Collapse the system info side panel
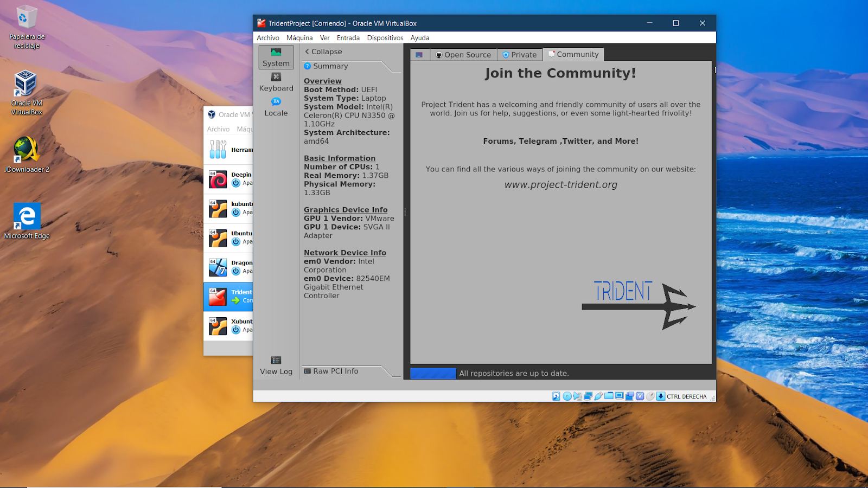The height and width of the screenshot is (488, 868). coord(324,52)
